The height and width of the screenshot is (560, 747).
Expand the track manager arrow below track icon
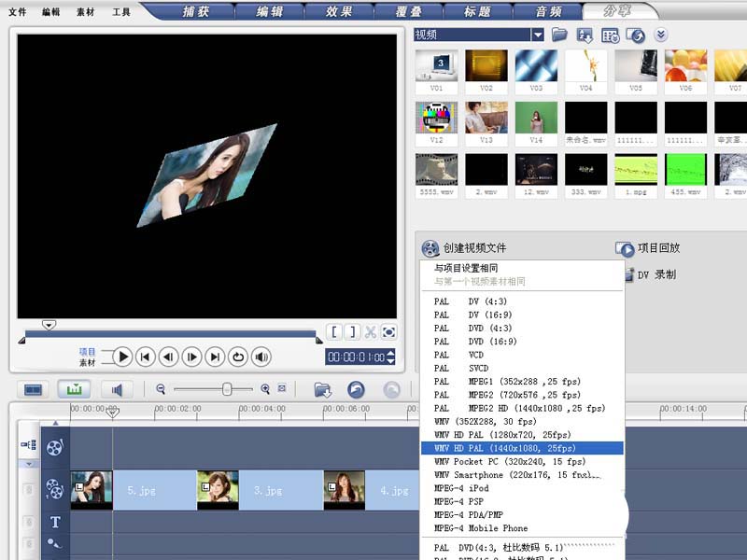coord(29,464)
